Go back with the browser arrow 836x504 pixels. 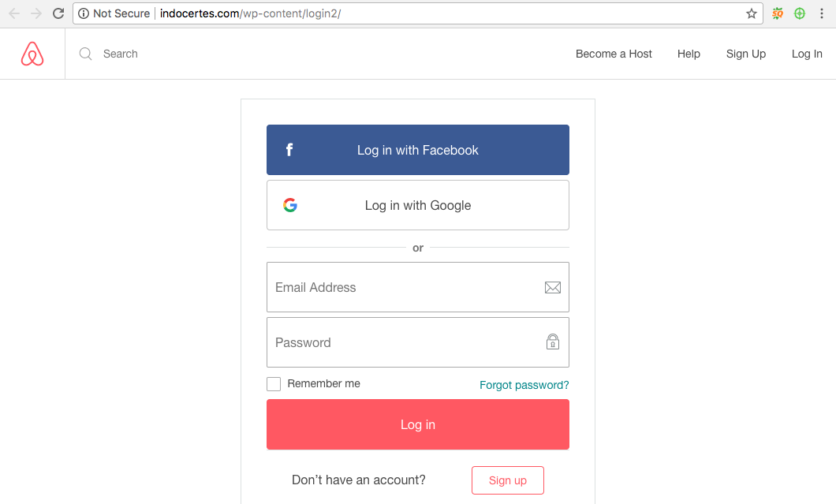(x=14, y=13)
